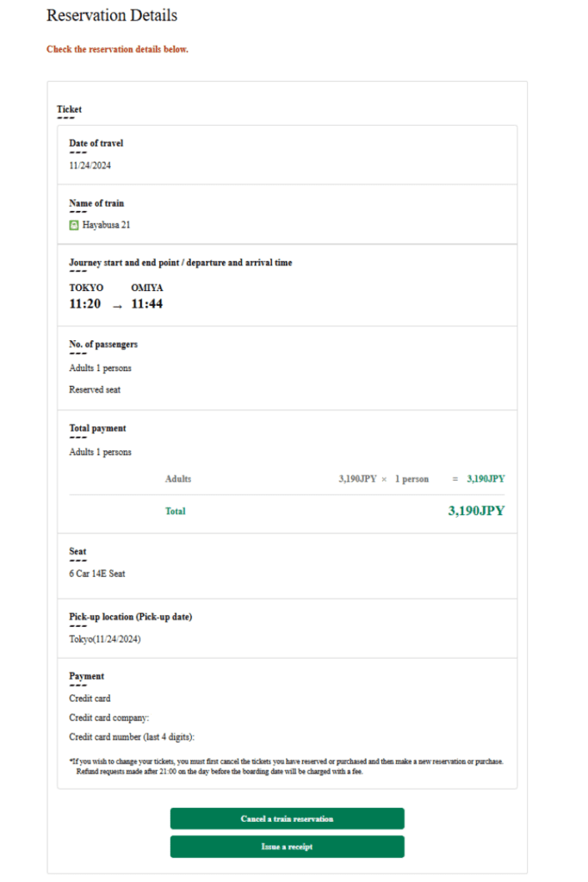Select the Reserved seat label
588x882 pixels.
pos(93,388)
